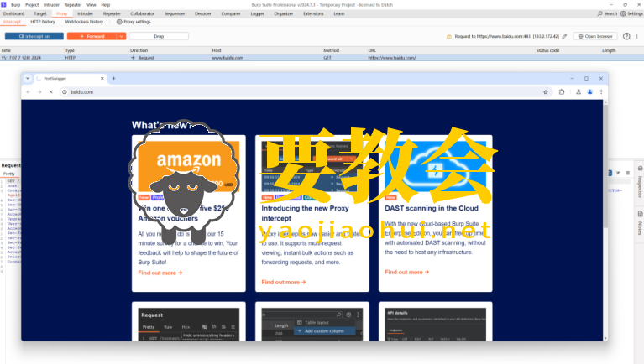Bookmark this page with star icon
The height and width of the screenshot is (364, 644).
[x=546, y=92]
